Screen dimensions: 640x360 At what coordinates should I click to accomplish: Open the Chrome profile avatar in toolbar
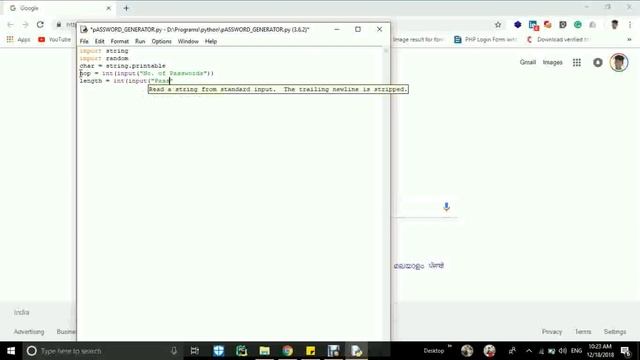pyautogui.click(x=615, y=25)
